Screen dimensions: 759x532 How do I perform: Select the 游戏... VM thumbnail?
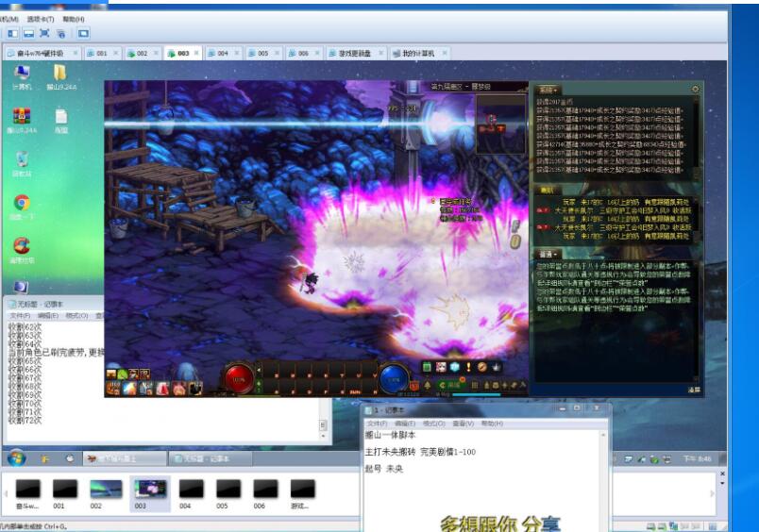[x=302, y=493]
